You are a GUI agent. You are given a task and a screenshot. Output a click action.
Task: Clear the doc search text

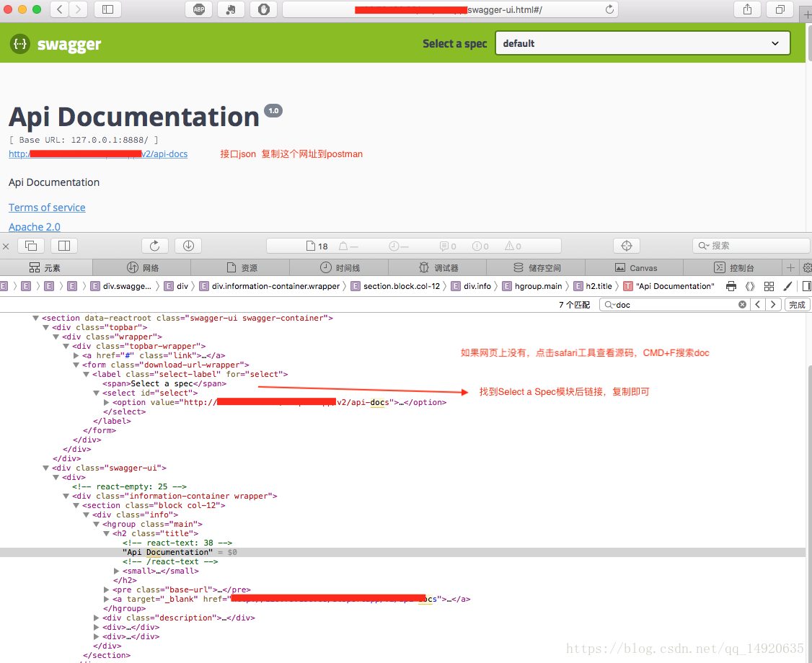[x=742, y=304]
